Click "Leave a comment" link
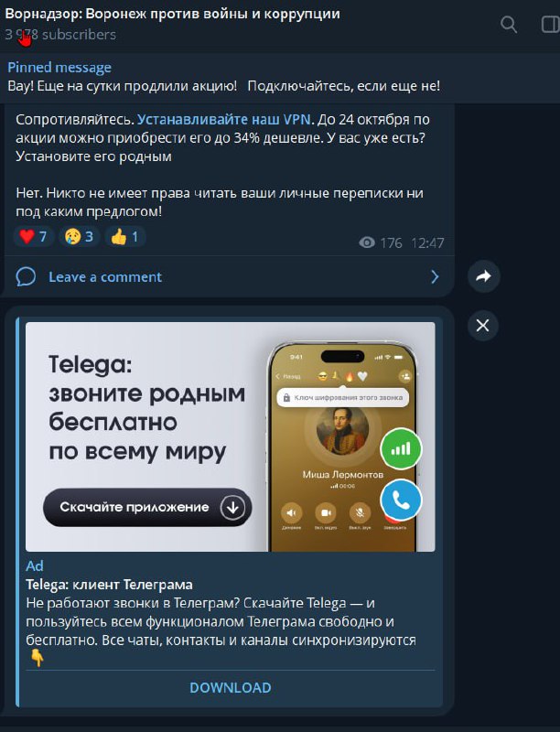Image resolution: width=560 pixels, height=732 pixels. pos(105,277)
